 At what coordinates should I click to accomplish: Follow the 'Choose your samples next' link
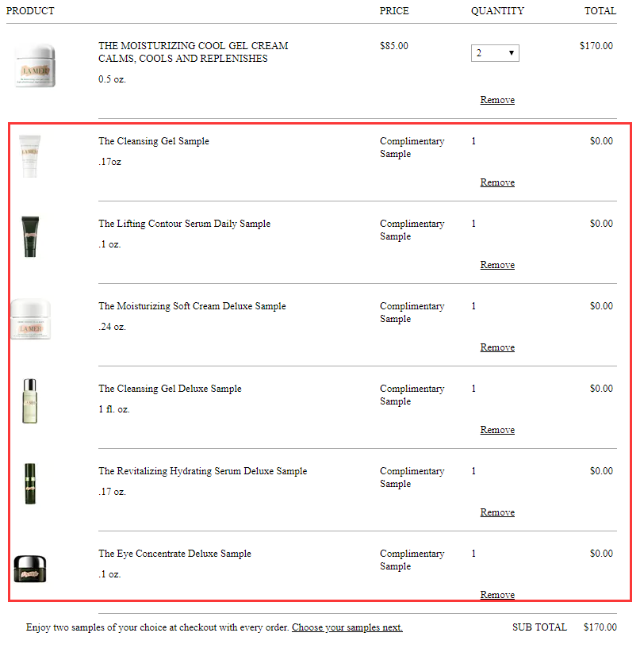tap(347, 627)
